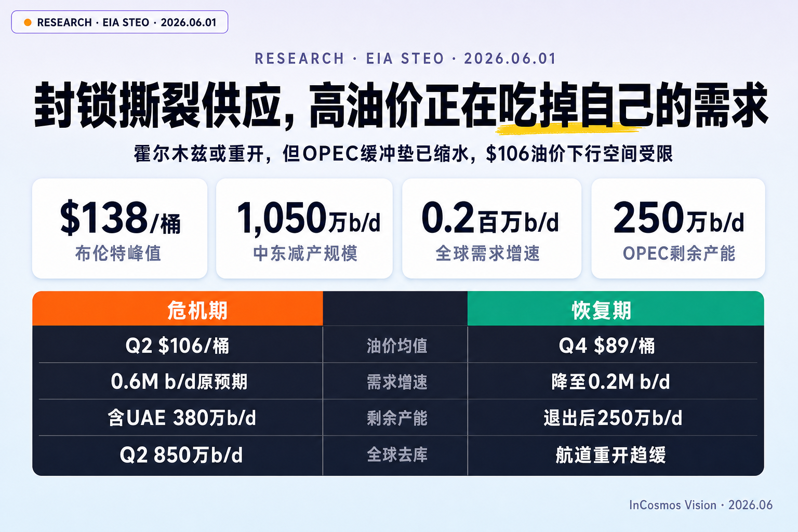Image resolution: width=798 pixels, height=532 pixels.
Task: Click the 0.6M b/d原预期 cell
Action: point(179,382)
